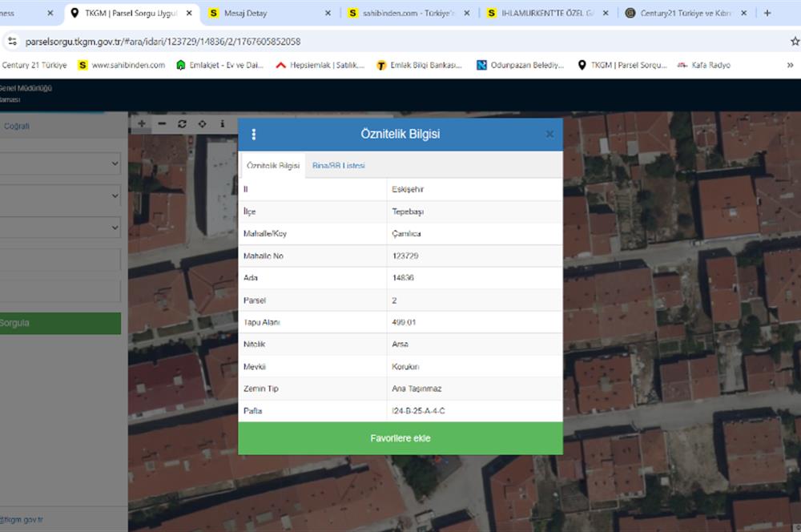Open the three-dot menu in Öznitelik Bilgisi
Screen dimensions: 801x532
[x=254, y=135]
